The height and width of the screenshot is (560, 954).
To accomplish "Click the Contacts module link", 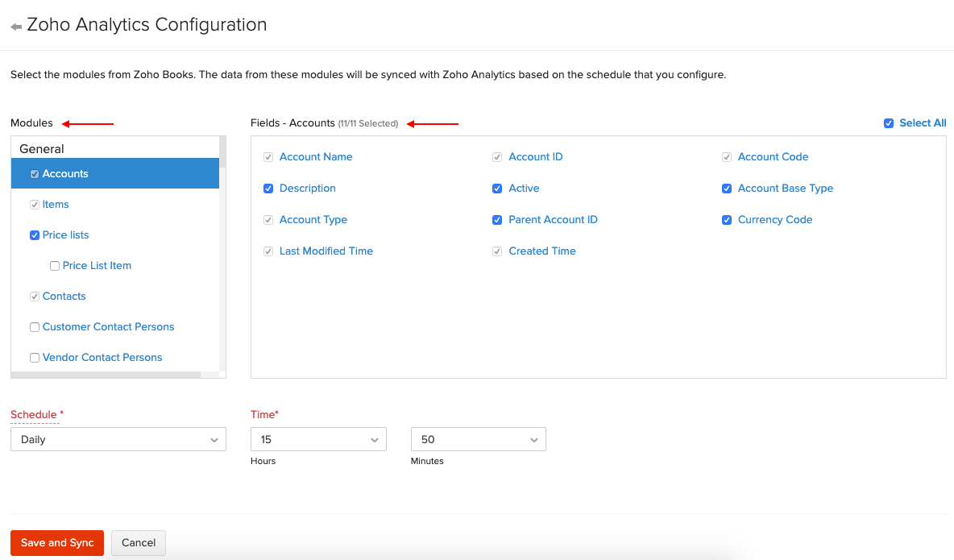I will (x=64, y=297).
